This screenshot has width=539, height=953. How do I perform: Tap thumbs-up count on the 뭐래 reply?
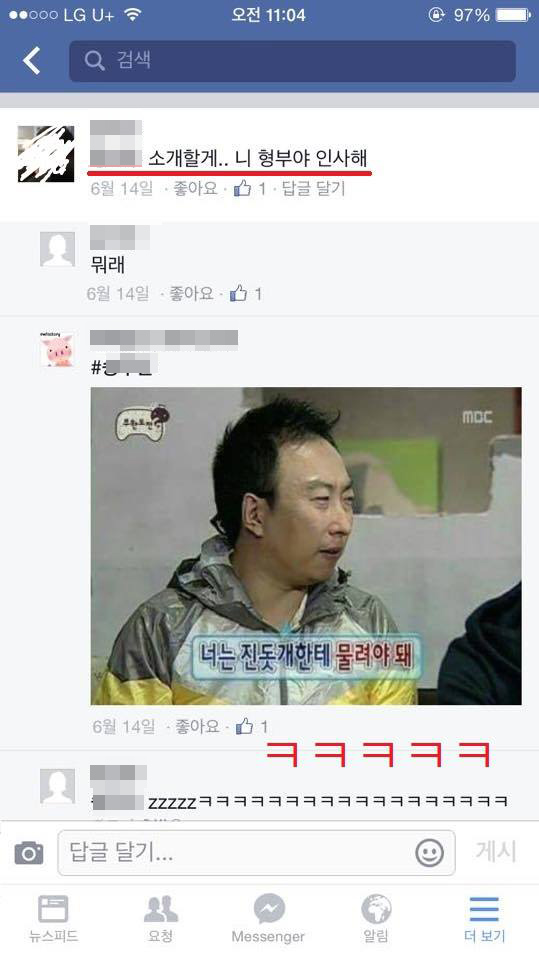pyautogui.click(x=246, y=294)
